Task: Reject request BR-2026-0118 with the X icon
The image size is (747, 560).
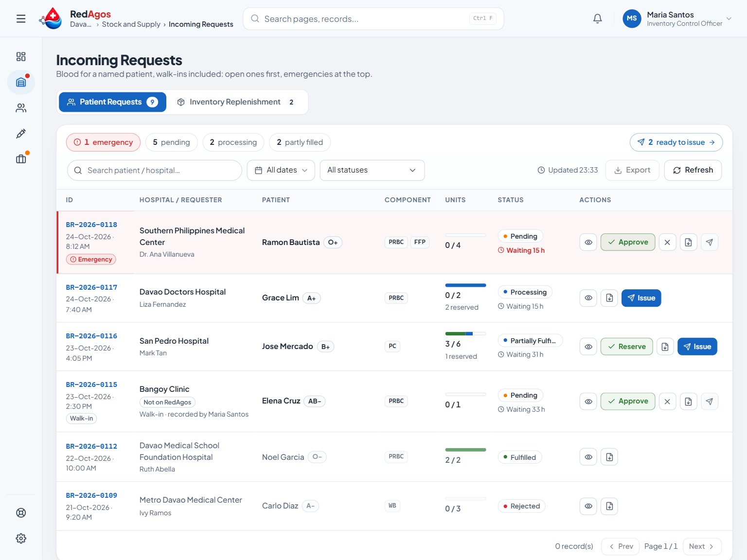Action: coord(667,242)
